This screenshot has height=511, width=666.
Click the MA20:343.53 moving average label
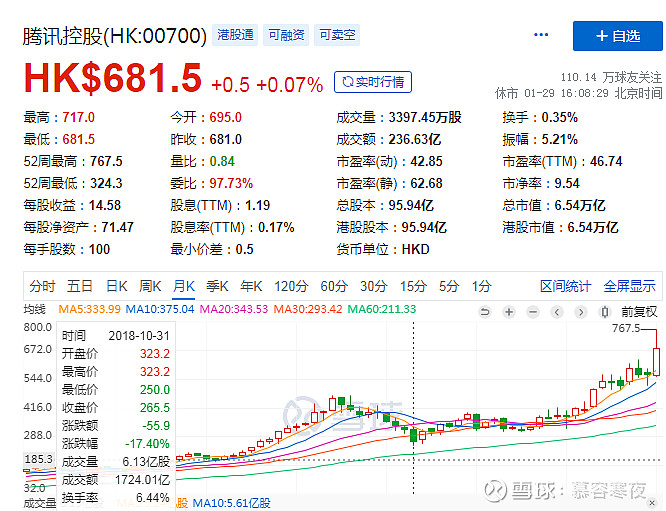(x=234, y=309)
